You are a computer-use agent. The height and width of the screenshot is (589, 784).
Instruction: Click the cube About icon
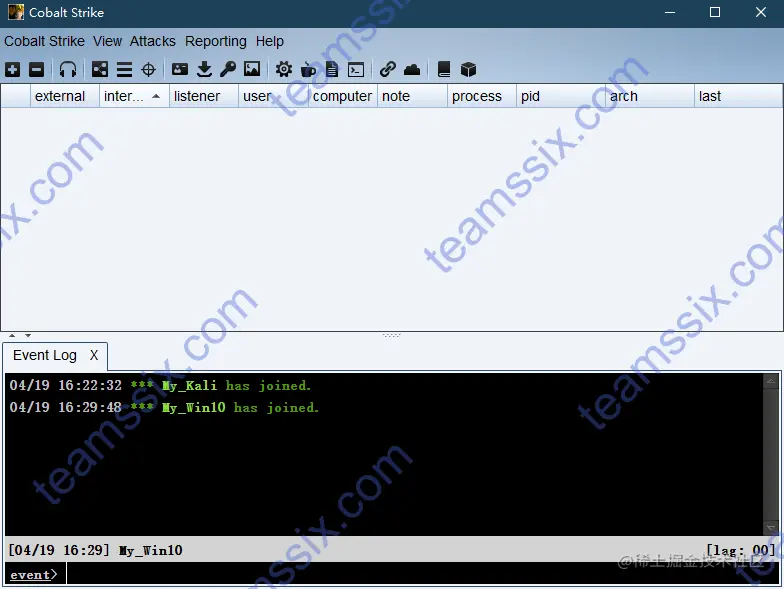click(x=468, y=70)
